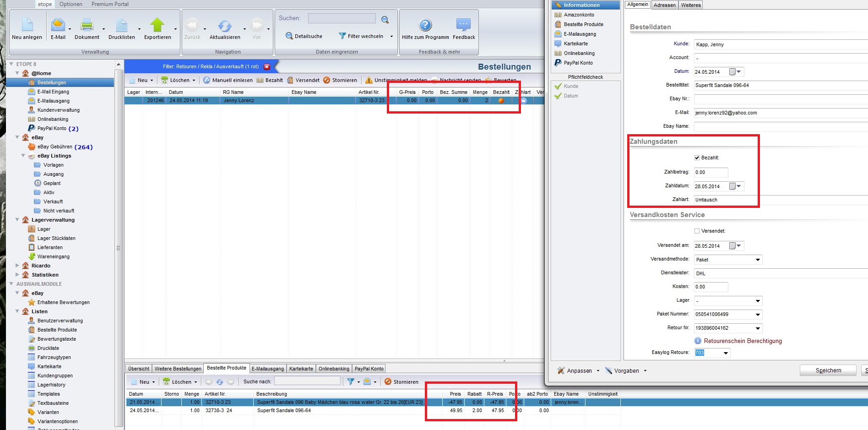Viewport: 868px width, 430px height.
Task: Click the Neu anlegen document icon
Action: [x=27, y=25]
